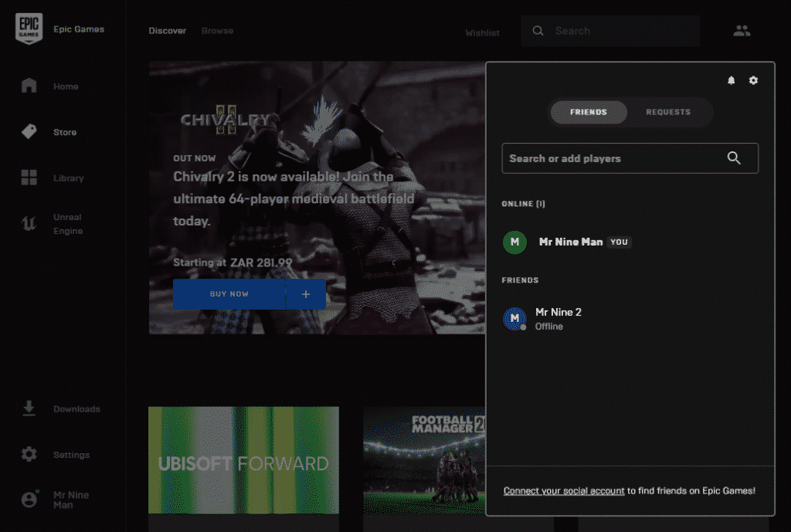Switch to the Friends tab
Screen dimensions: 791x532
pos(589,112)
